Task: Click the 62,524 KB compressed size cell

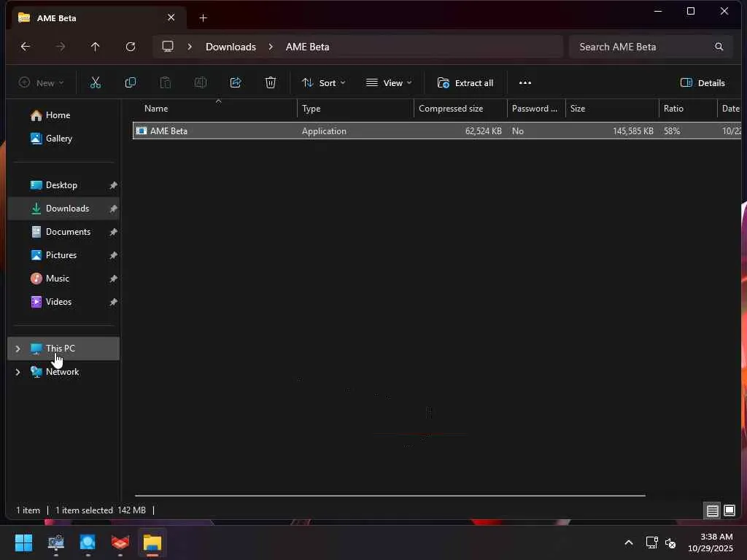Action: tap(483, 131)
